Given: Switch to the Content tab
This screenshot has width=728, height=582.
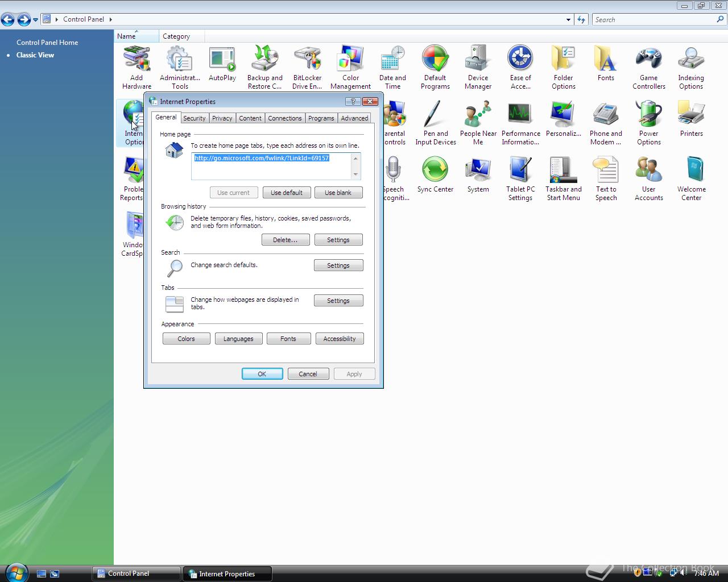Looking at the screenshot, I should pyautogui.click(x=250, y=118).
